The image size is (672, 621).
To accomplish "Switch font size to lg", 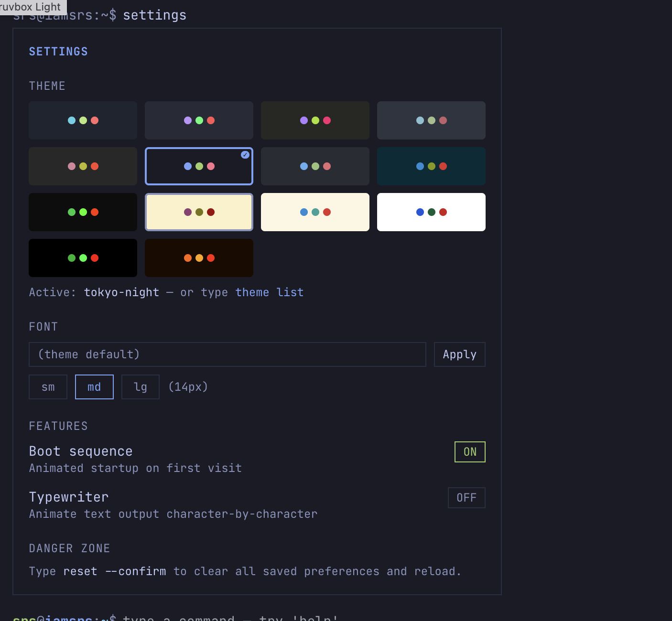I will pos(140,387).
